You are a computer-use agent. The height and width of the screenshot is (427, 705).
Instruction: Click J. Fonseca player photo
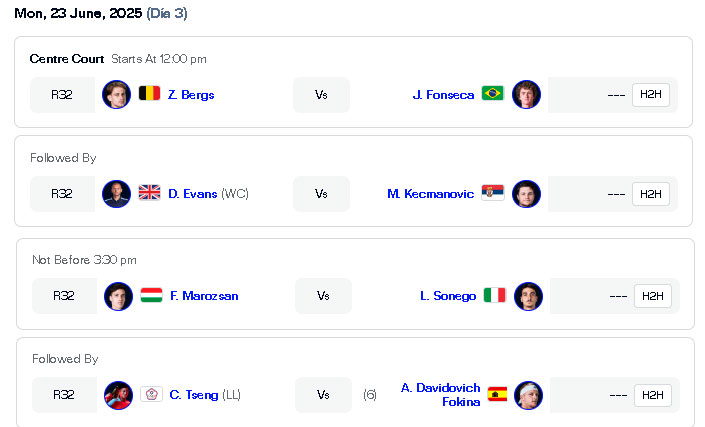coord(527,94)
